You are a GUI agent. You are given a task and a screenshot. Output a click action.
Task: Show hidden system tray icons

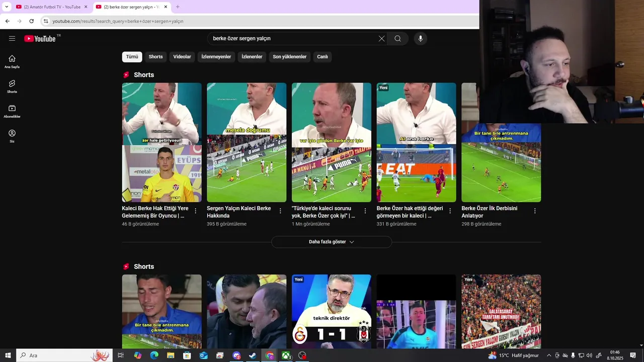coord(549,355)
